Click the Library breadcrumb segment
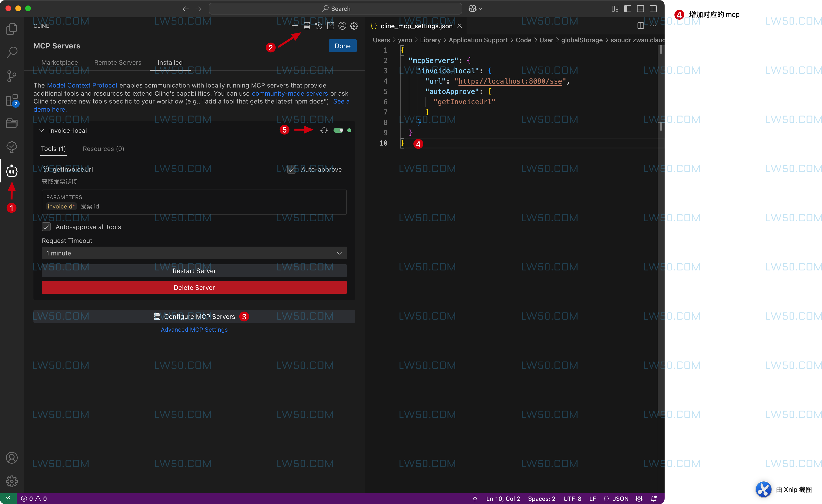 click(x=430, y=40)
